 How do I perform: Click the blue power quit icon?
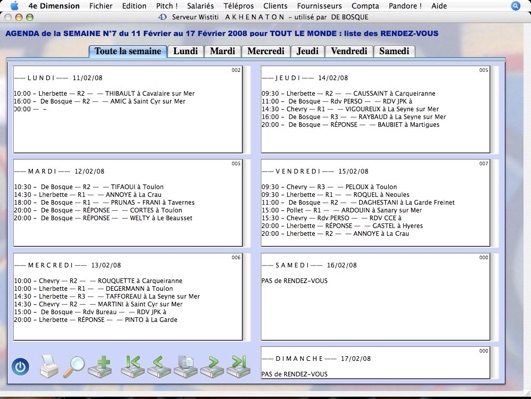point(20,367)
